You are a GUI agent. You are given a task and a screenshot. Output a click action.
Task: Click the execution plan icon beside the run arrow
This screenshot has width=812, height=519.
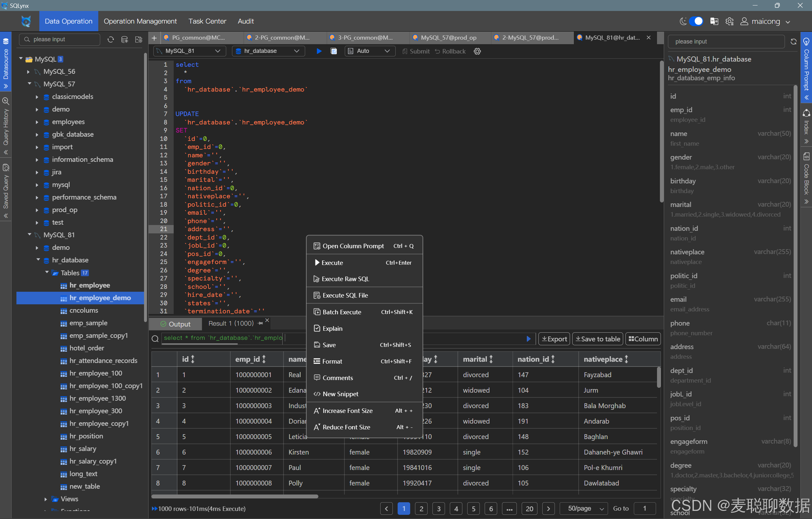point(333,51)
